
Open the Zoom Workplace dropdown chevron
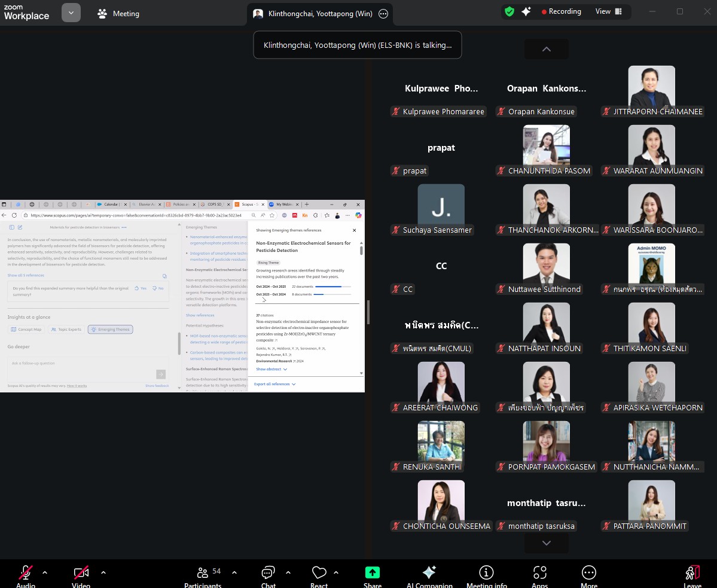(71, 13)
